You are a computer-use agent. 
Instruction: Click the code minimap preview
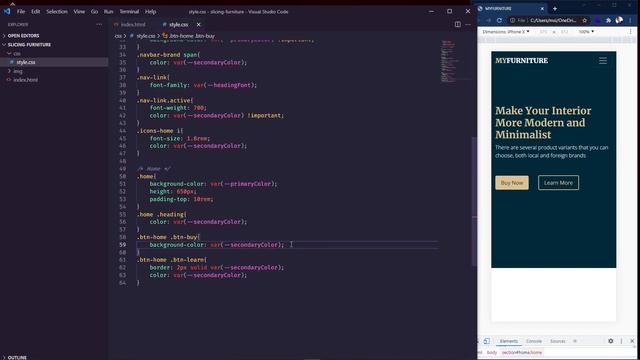point(449,61)
